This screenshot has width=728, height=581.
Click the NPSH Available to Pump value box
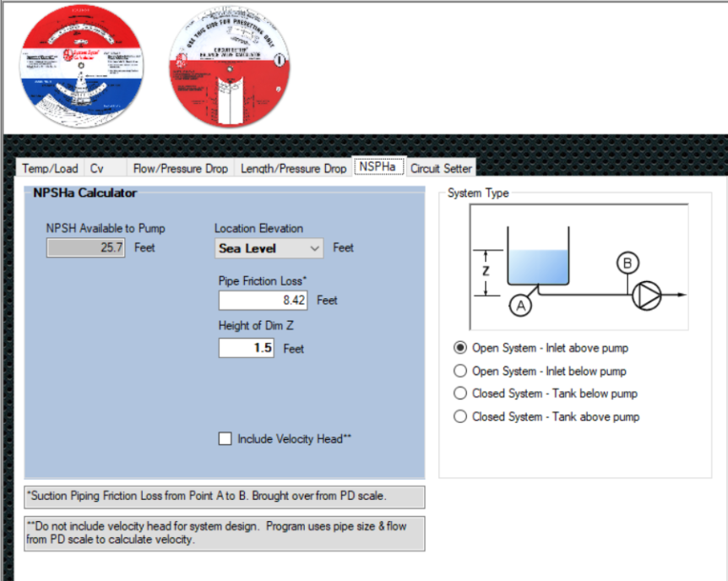85,248
